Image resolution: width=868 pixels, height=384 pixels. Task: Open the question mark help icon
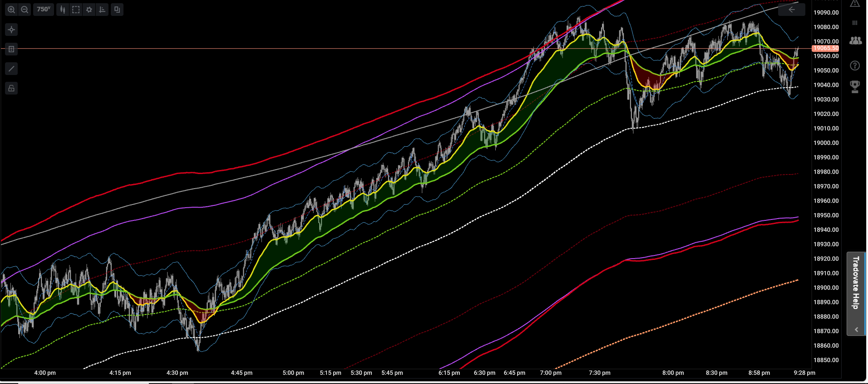[855, 66]
